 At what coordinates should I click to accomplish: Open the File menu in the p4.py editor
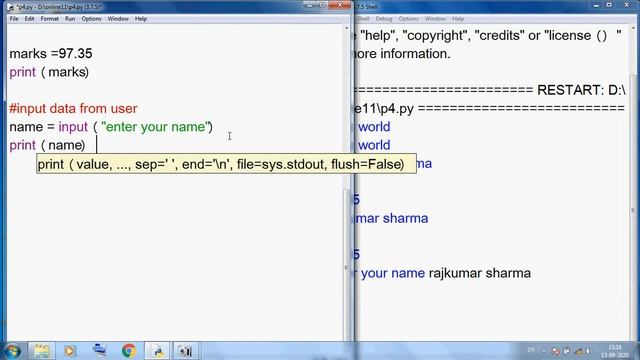pos(14,19)
